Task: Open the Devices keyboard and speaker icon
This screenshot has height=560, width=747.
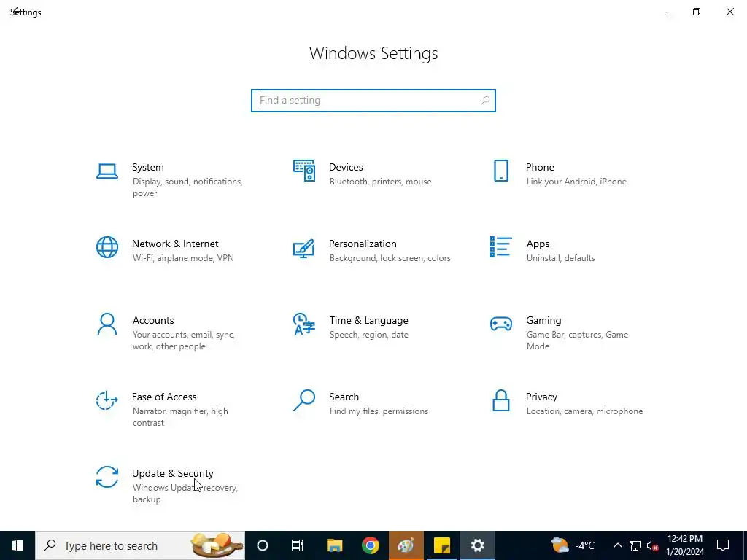Action: (304, 171)
